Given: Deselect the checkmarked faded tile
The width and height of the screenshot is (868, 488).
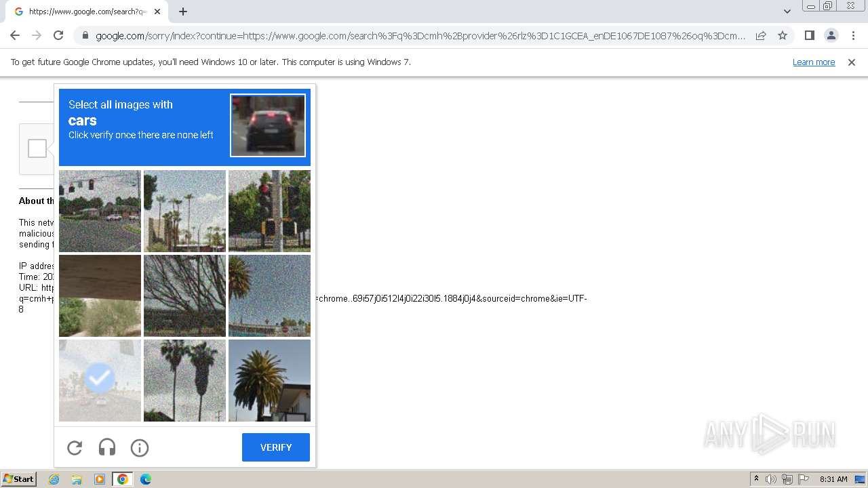Looking at the screenshot, I should point(100,380).
